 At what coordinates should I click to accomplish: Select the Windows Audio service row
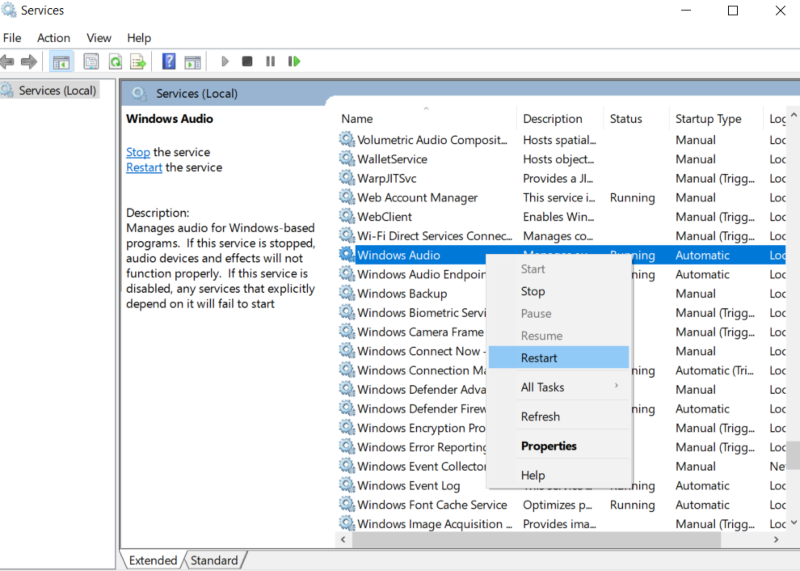click(x=561, y=255)
